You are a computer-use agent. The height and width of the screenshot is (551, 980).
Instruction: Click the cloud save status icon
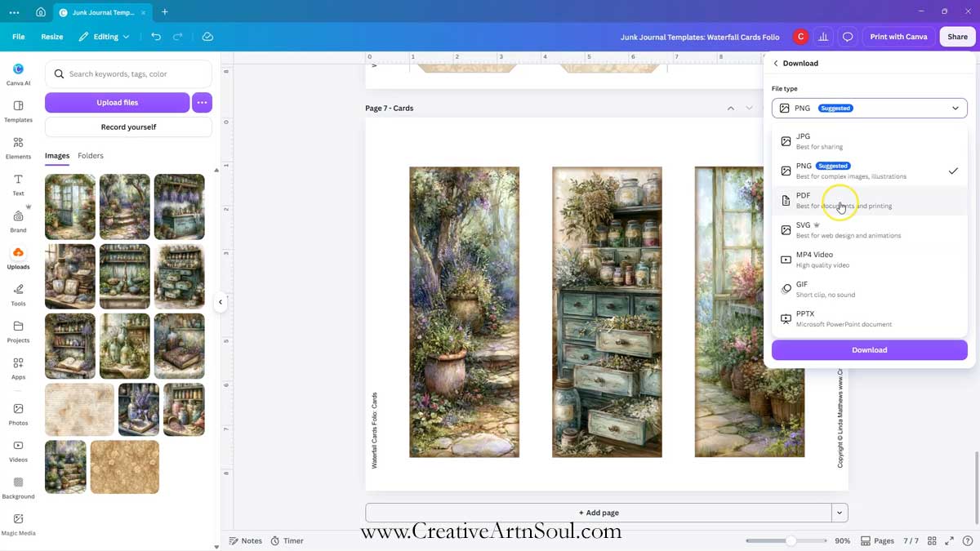pyautogui.click(x=207, y=37)
